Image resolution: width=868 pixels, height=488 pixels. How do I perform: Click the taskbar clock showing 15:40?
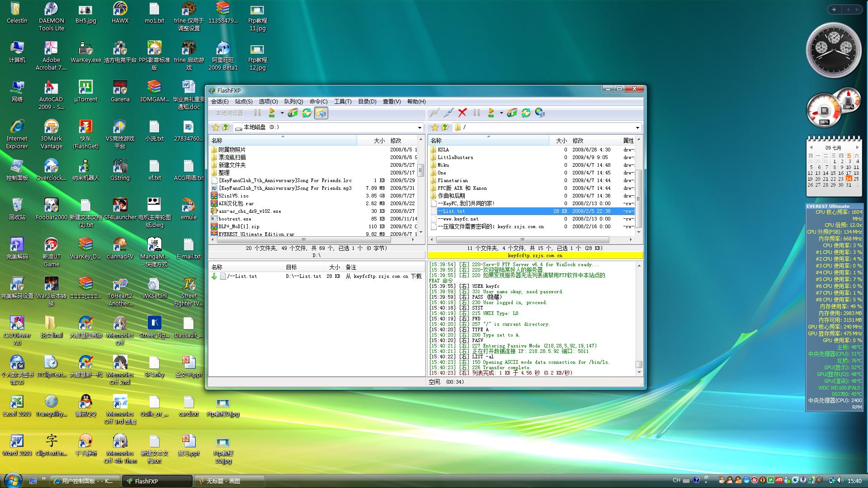tap(854, 481)
